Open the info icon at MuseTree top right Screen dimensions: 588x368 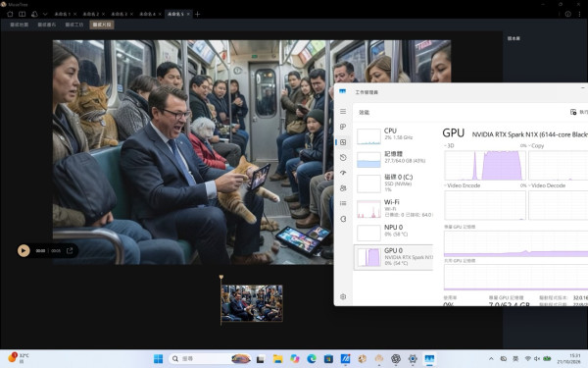568,14
